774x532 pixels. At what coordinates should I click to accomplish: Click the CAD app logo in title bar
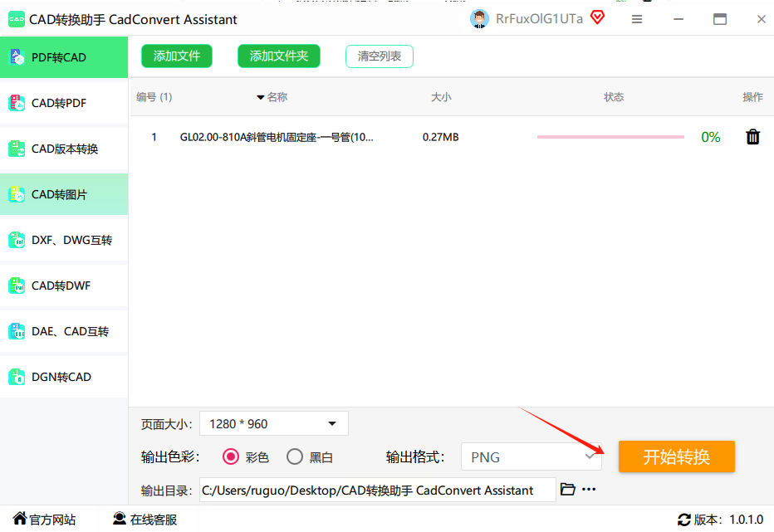pos(17,19)
